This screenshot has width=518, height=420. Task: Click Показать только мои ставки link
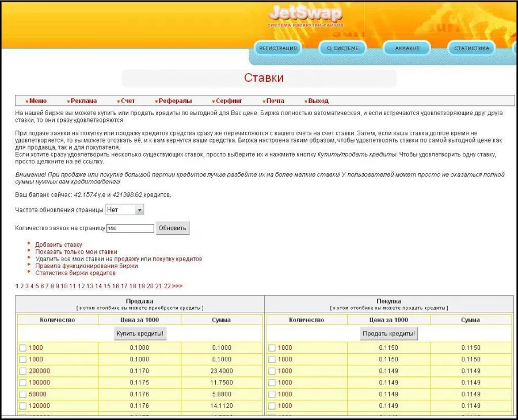77,251
